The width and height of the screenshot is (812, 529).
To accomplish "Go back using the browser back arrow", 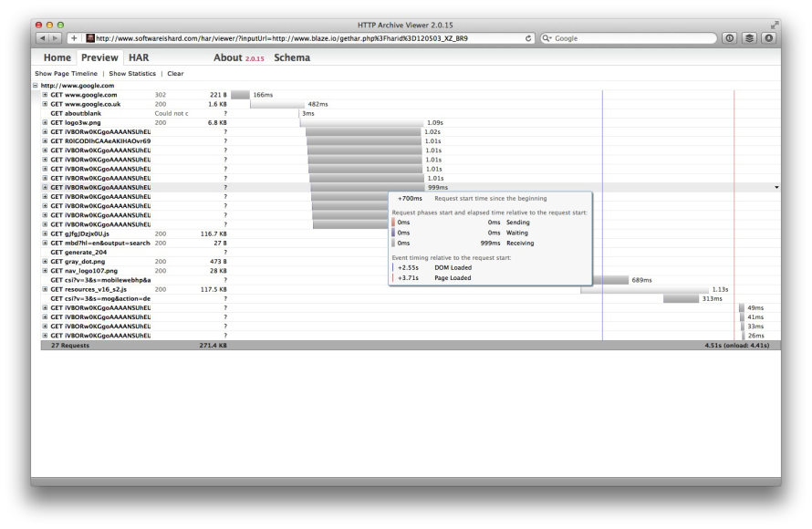I will (x=43, y=38).
